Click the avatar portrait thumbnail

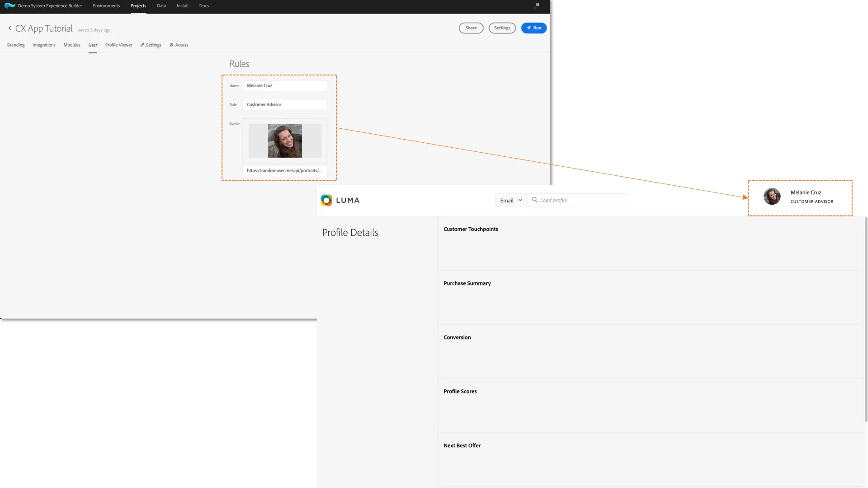pos(285,141)
